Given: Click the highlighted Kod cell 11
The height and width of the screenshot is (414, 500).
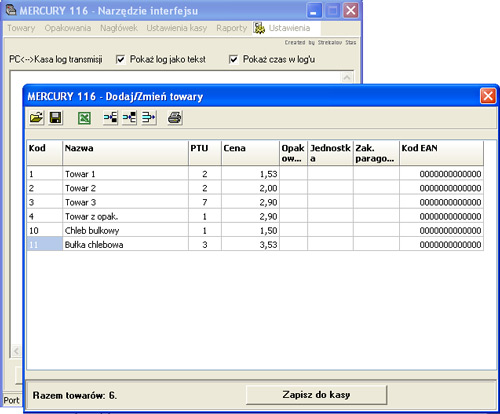Looking at the screenshot, I should pyautogui.click(x=45, y=244).
